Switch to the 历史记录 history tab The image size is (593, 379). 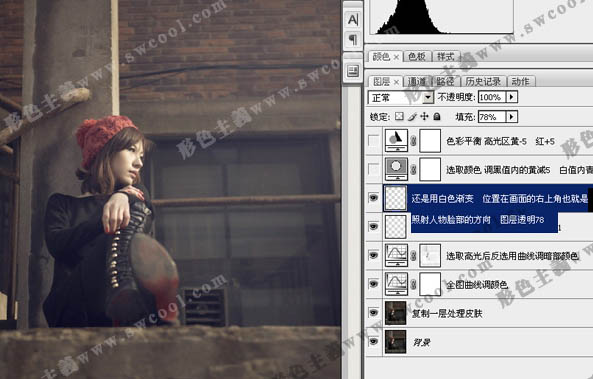click(x=483, y=81)
